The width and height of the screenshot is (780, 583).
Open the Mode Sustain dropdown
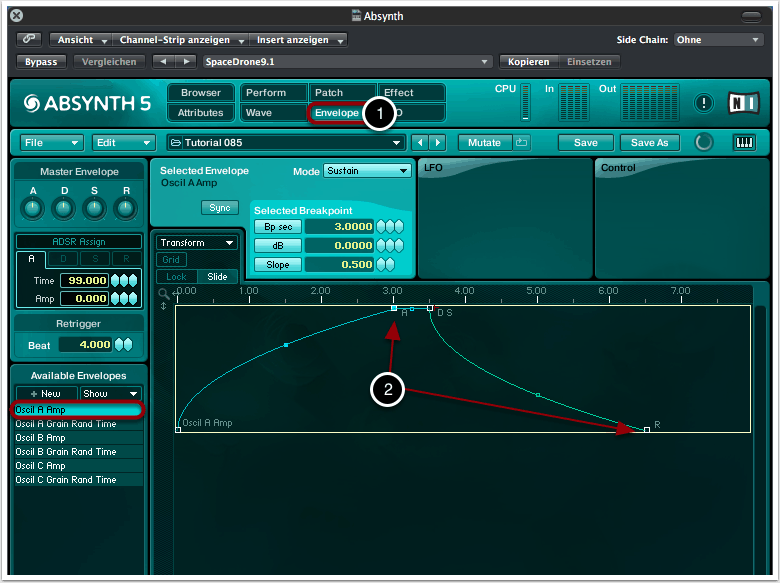click(367, 171)
